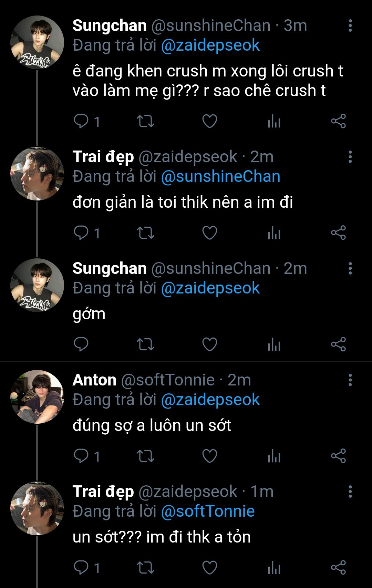Retweet Trai đẹp's "đơn giản là toi thik" tweet
This screenshot has height=588, width=372.
(145, 233)
